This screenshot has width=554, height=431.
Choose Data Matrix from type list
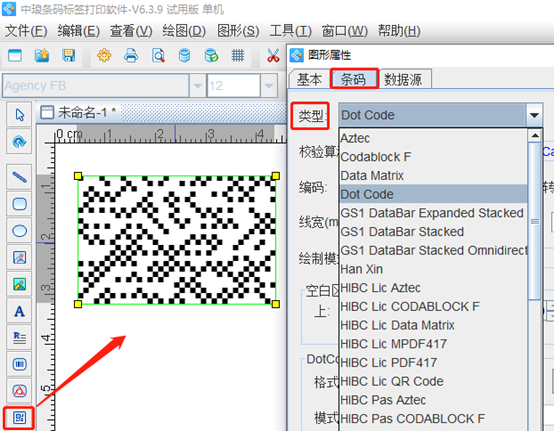(x=433, y=176)
